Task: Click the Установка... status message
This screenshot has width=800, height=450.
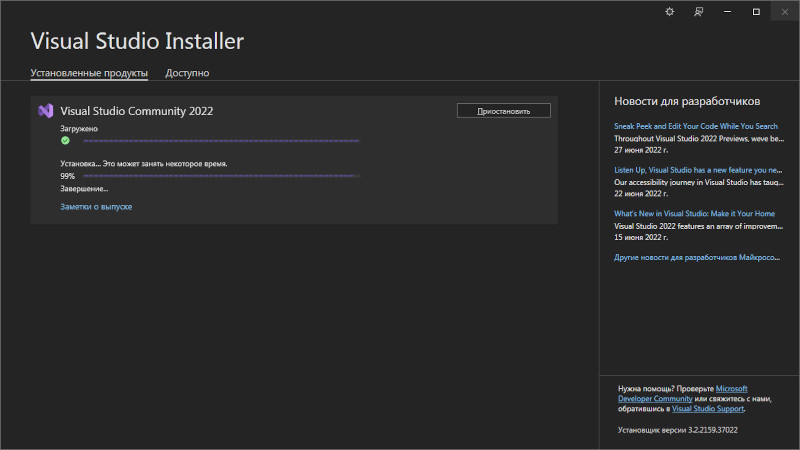Action: pos(144,164)
